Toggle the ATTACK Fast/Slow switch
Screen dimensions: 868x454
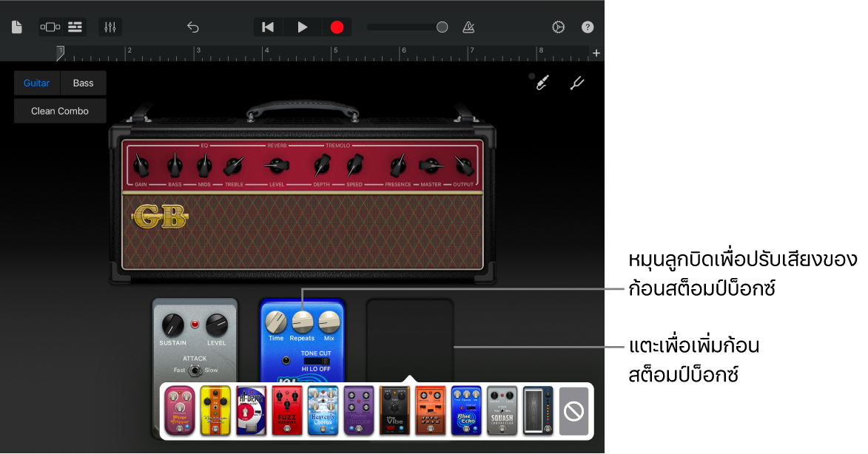(x=195, y=370)
